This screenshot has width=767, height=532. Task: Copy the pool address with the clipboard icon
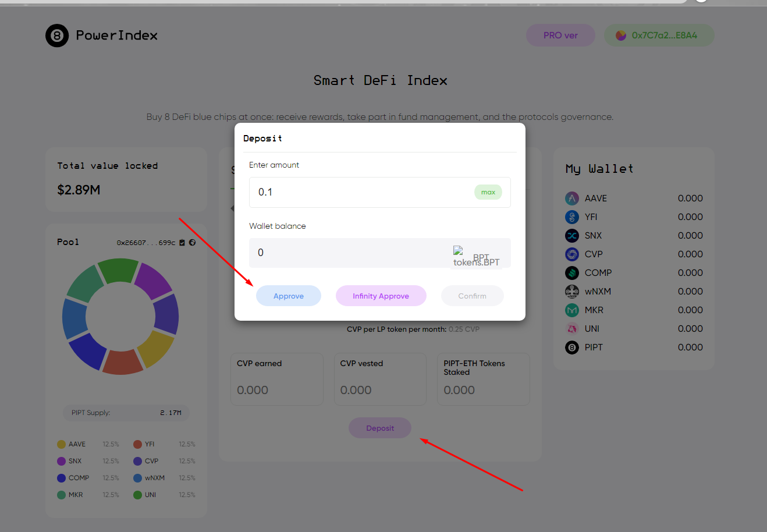pyautogui.click(x=182, y=243)
